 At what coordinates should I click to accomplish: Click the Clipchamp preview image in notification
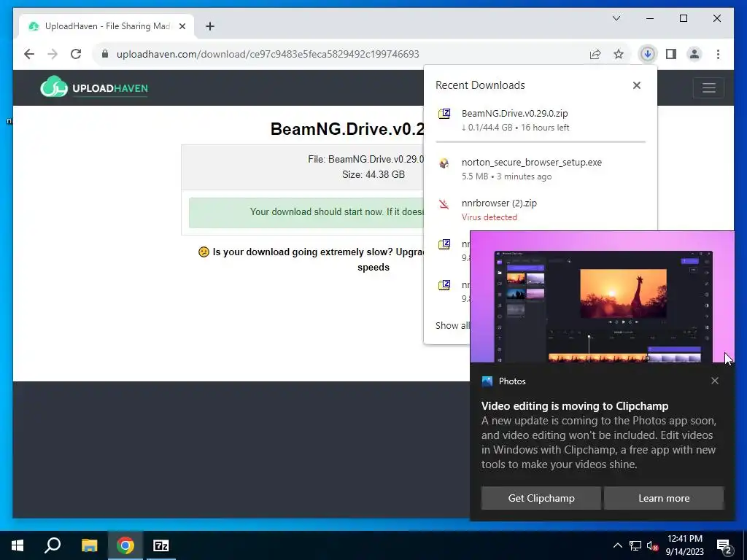[602, 297]
